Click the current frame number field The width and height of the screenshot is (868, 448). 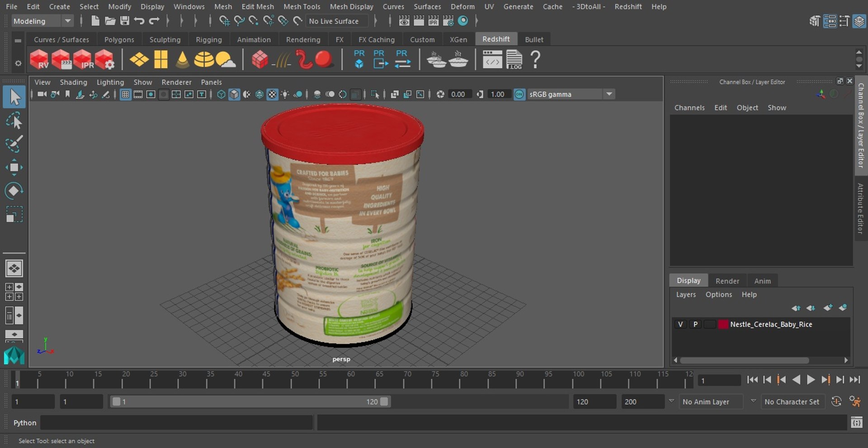pos(719,380)
